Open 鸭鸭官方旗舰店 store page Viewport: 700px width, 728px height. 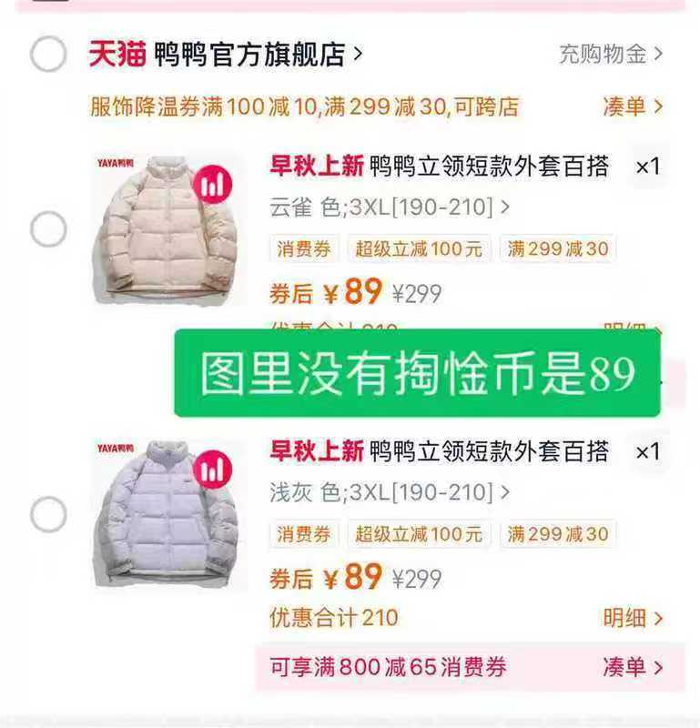(258, 55)
